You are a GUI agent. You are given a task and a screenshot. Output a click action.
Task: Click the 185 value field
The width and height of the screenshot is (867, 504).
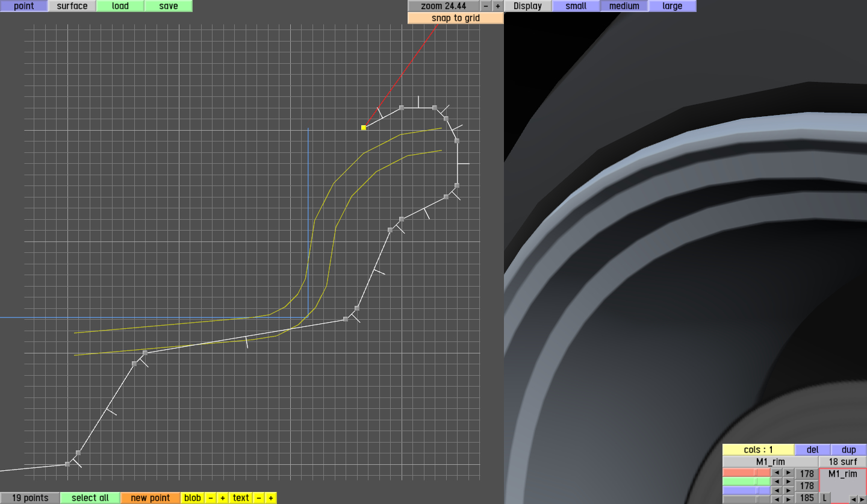coord(807,498)
